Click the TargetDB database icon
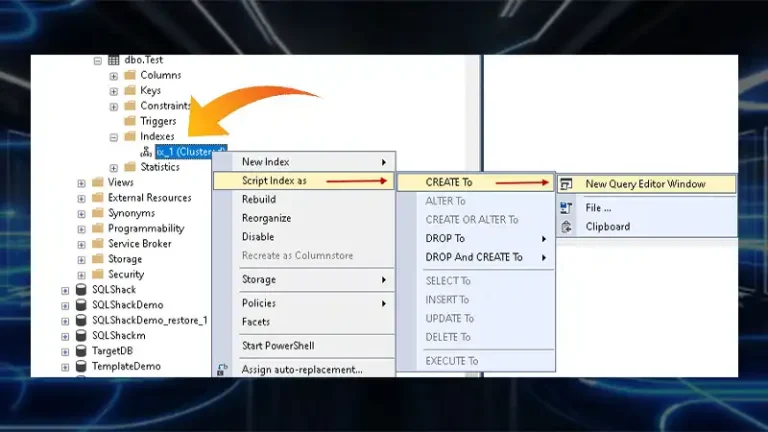The height and width of the screenshot is (432, 768). coord(81,351)
